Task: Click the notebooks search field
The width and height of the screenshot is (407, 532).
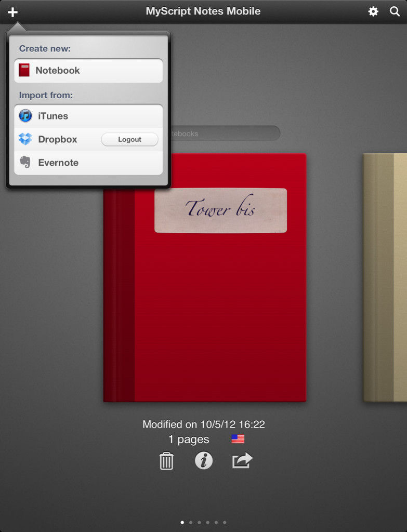Action: tap(225, 134)
